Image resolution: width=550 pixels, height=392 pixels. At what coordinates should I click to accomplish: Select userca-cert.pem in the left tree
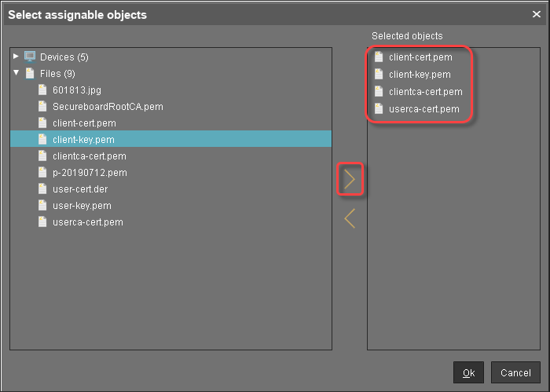point(87,222)
